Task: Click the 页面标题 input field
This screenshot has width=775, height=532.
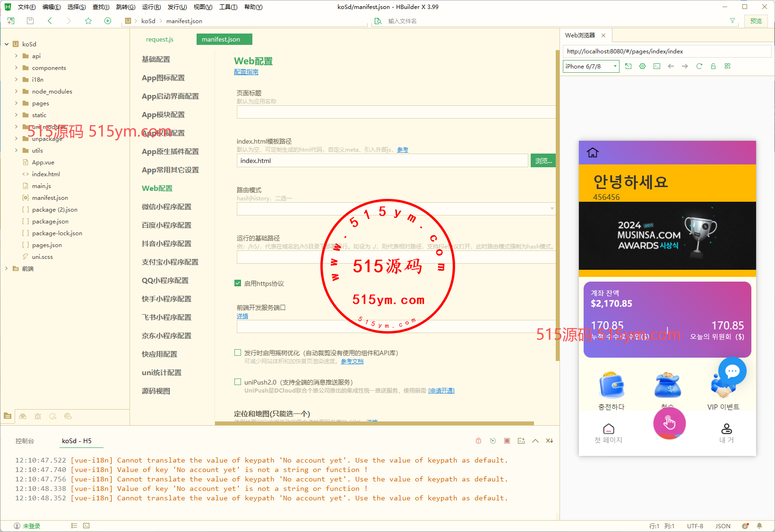Action: pos(395,112)
